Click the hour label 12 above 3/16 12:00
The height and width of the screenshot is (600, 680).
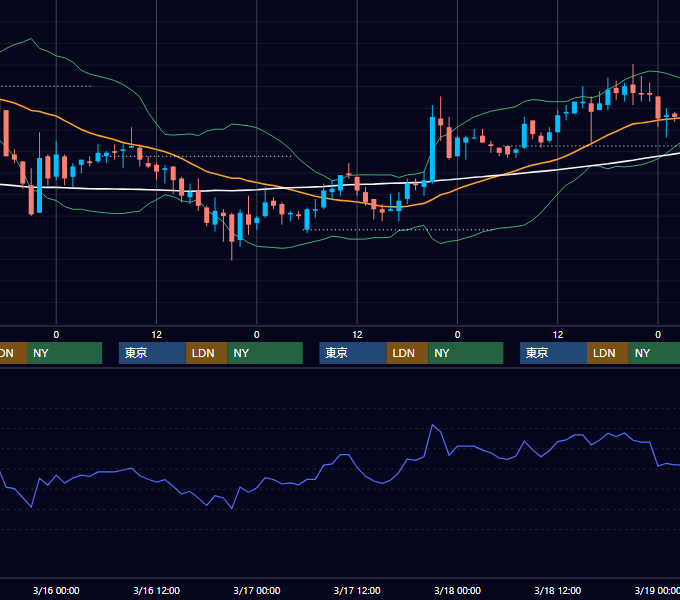click(157, 335)
